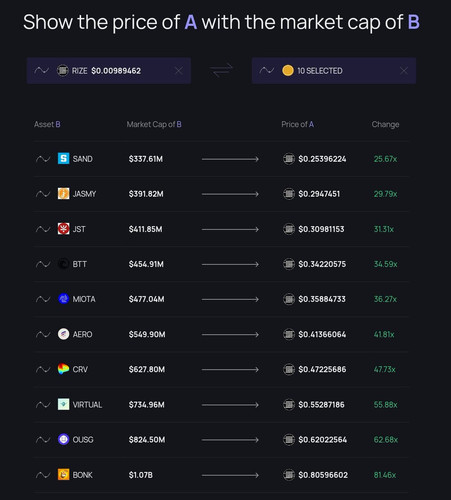
Task: Click the JST token logo
Action: (x=63, y=229)
